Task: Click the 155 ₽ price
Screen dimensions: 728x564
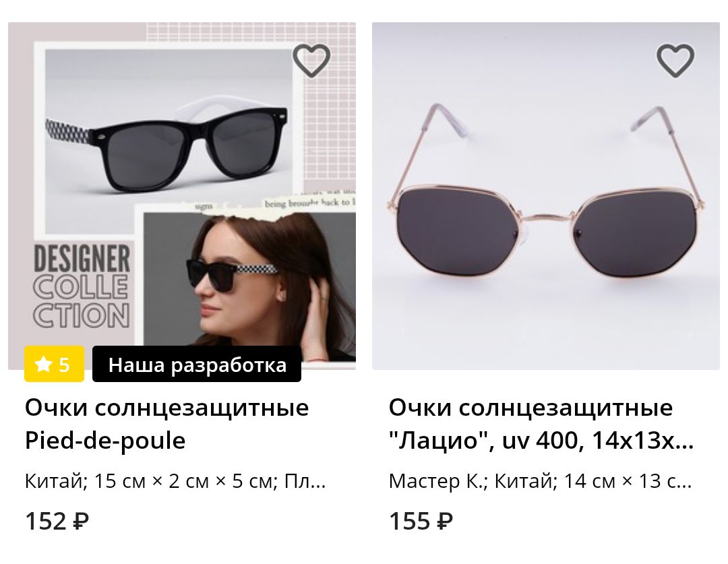Action: click(421, 521)
